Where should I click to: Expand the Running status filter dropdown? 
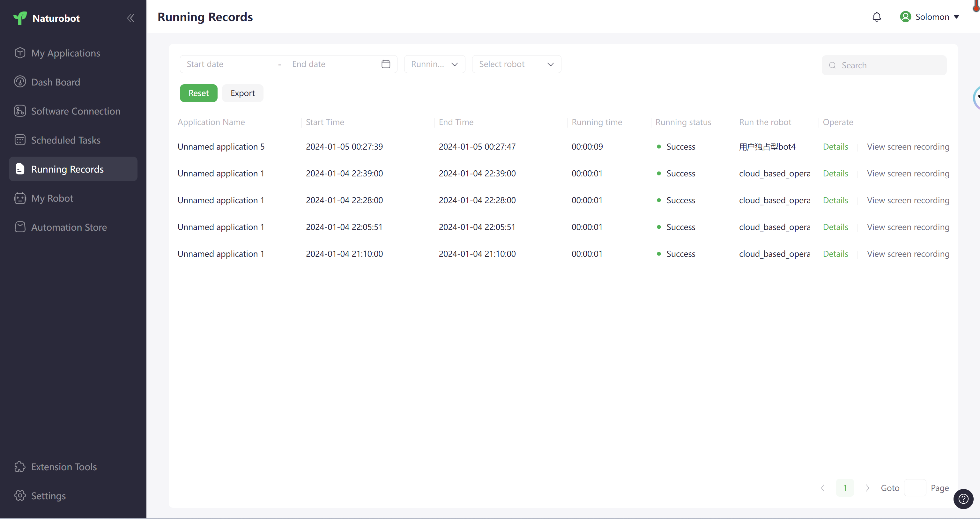[x=434, y=64]
